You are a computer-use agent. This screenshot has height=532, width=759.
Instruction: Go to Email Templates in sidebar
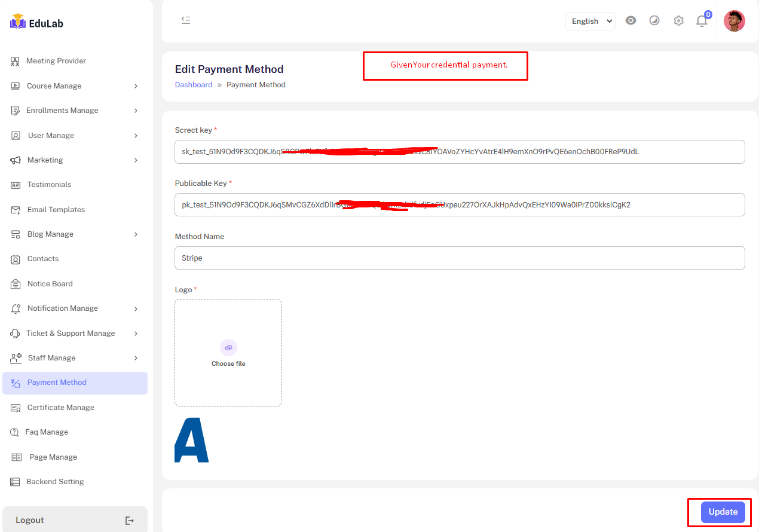[56, 210]
